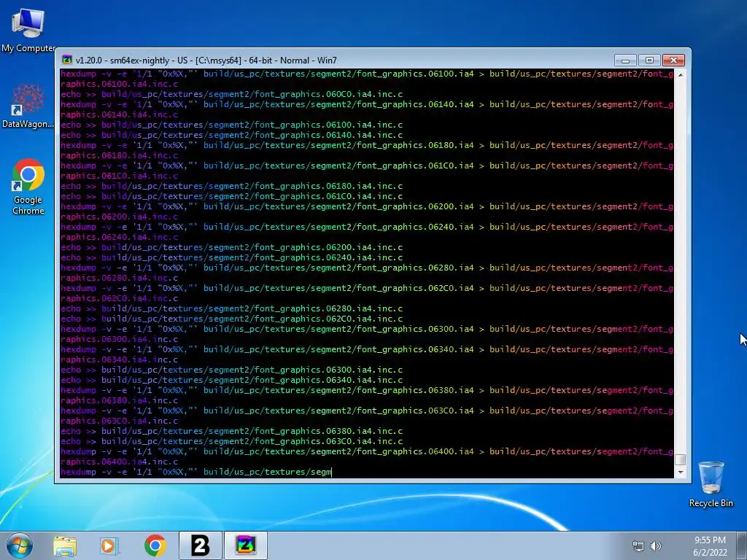Screen dimensions: 747x560
Task: Maximize the sm64ex-nightly terminal window
Action: tap(649, 60)
